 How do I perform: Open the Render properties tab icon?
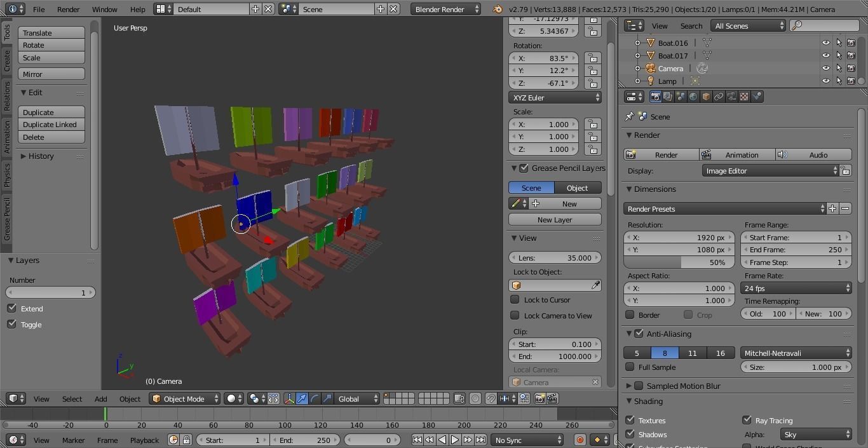(655, 97)
